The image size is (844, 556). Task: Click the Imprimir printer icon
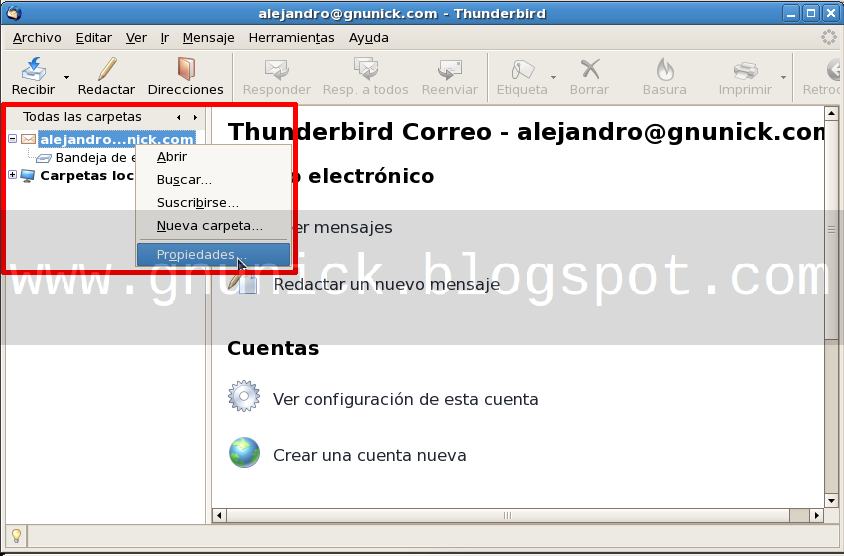point(745,70)
